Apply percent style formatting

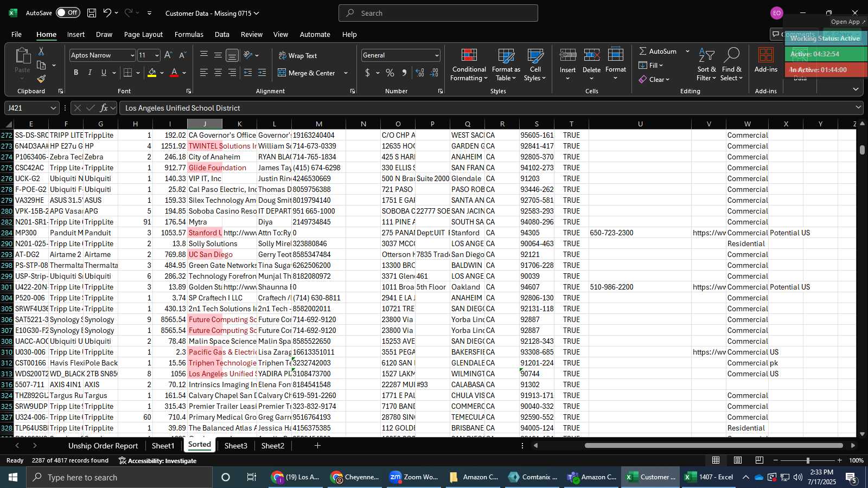pos(390,73)
